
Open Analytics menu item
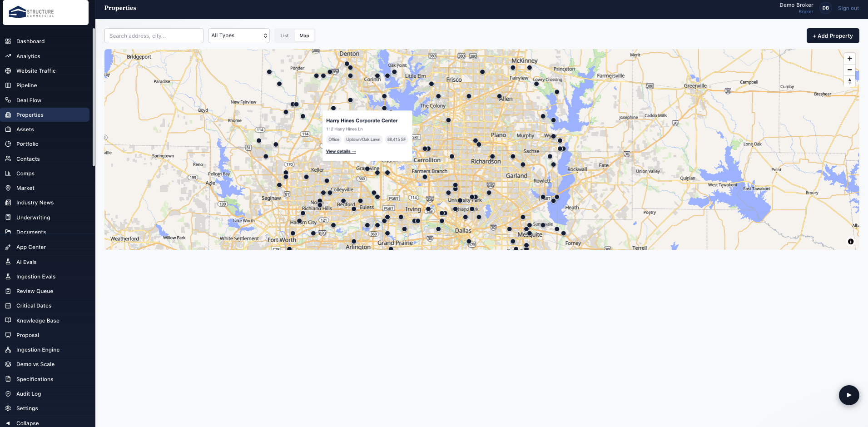click(45, 56)
